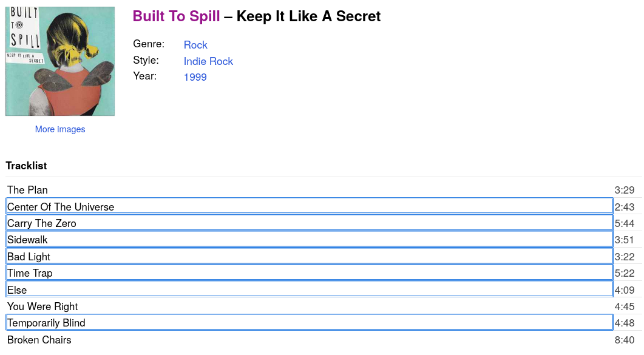Screen dimensions: 644x355
Task: Choose the Temporarily Blind track
Action: pos(46,323)
